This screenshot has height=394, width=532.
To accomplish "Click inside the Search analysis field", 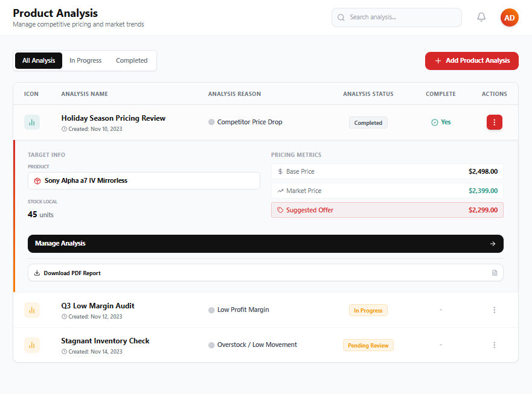I will click(x=396, y=17).
